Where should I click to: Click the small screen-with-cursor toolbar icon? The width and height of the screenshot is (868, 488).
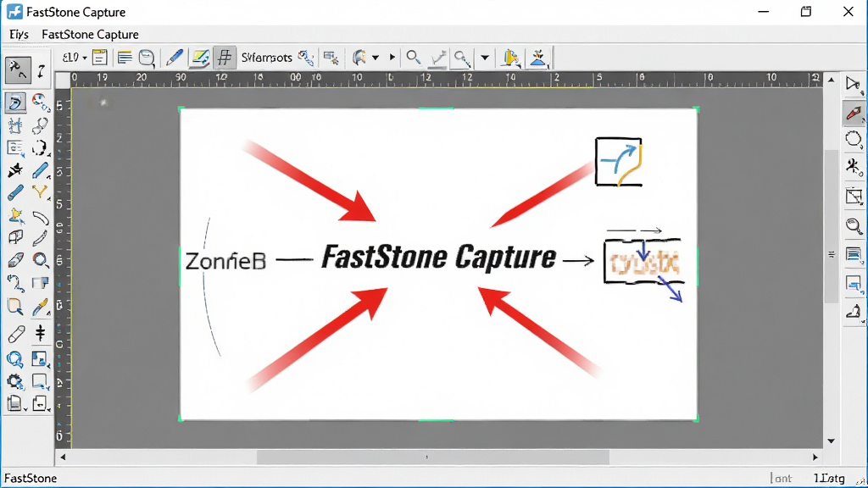click(331, 57)
